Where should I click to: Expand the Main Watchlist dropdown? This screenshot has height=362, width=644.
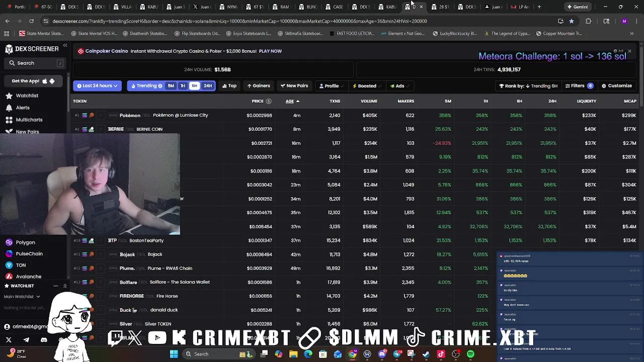pyautogui.click(x=22, y=297)
